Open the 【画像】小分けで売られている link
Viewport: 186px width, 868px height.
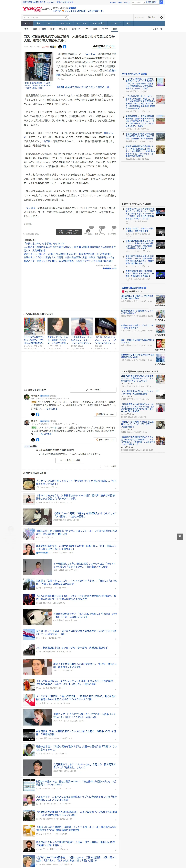click(82, 87)
